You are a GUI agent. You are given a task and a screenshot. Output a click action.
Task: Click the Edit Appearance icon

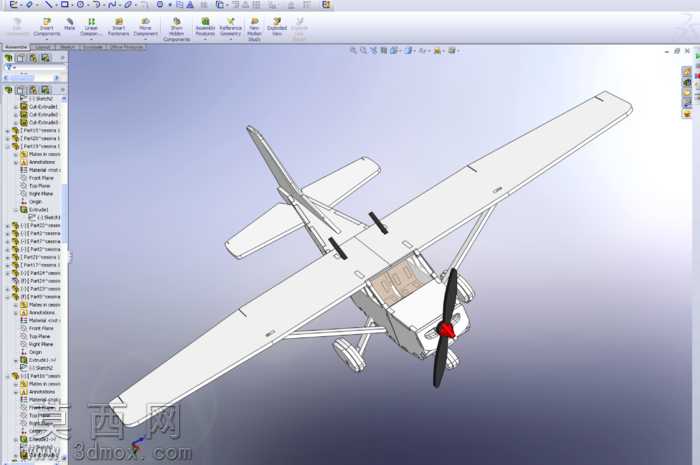point(438,50)
